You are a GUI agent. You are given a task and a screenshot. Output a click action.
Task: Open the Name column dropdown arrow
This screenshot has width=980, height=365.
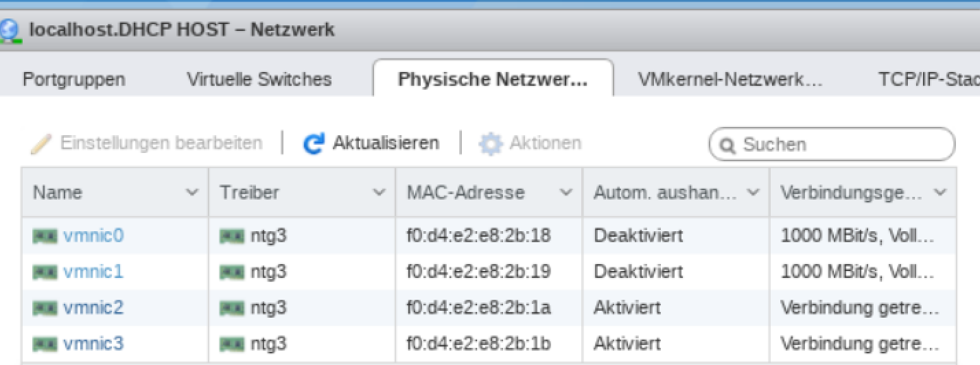[192, 193]
